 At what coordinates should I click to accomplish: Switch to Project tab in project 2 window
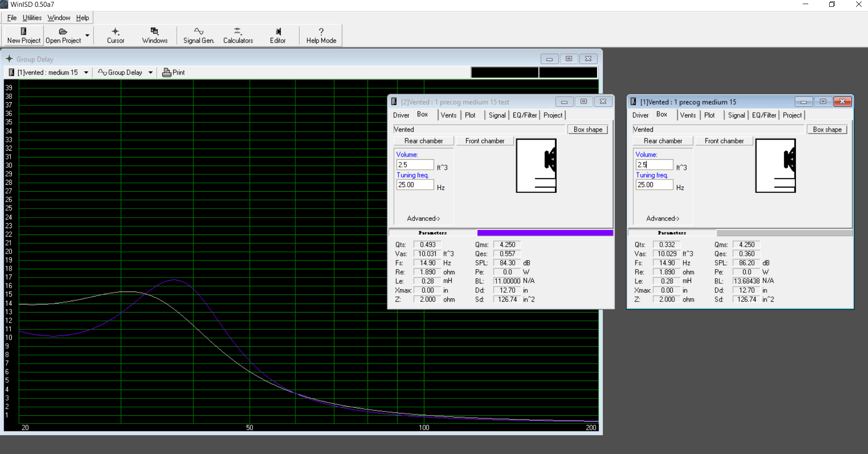553,115
